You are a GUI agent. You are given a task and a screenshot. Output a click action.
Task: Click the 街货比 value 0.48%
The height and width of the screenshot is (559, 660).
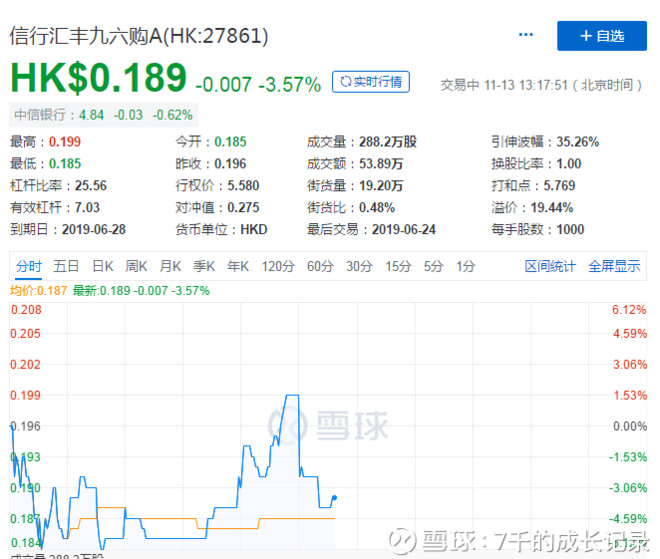(377, 208)
